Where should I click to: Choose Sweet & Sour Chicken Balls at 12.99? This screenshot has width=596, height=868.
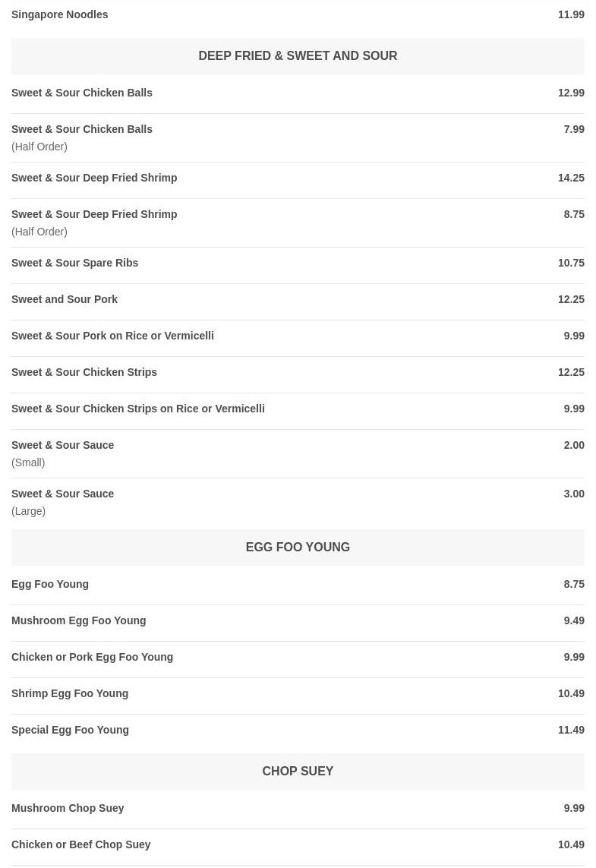point(82,93)
